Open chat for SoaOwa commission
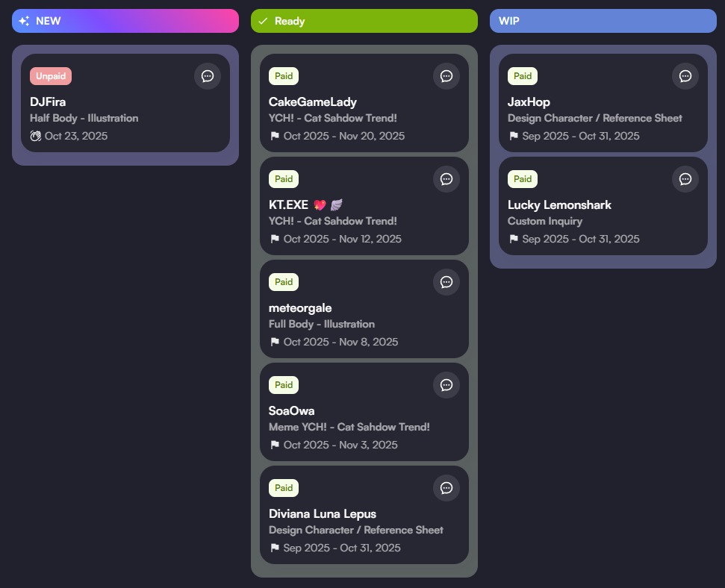This screenshot has height=588, width=725. coord(446,385)
